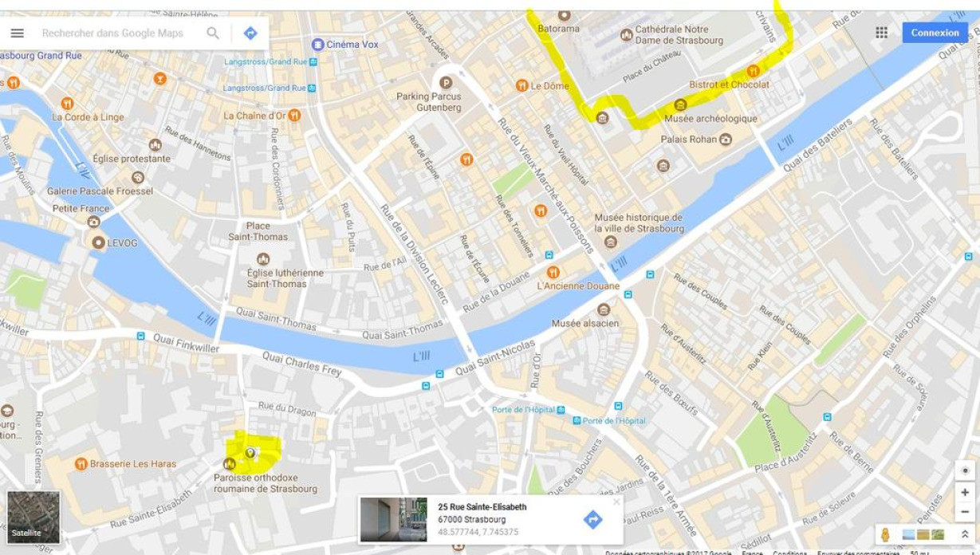This screenshot has height=555, width=980.
Task: Get directions from the address card arrow
Action: click(x=592, y=520)
